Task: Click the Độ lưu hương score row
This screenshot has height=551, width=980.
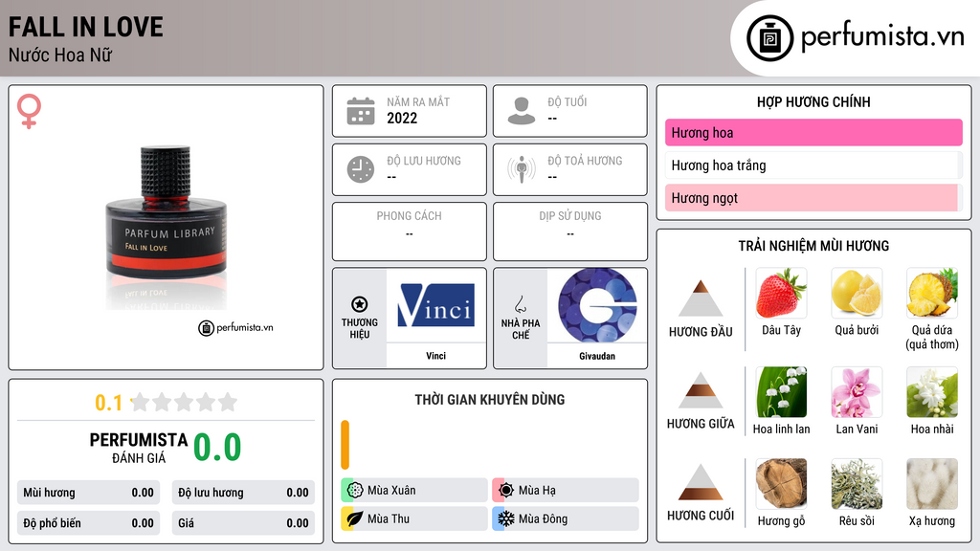Action: (x=243, y=493)
